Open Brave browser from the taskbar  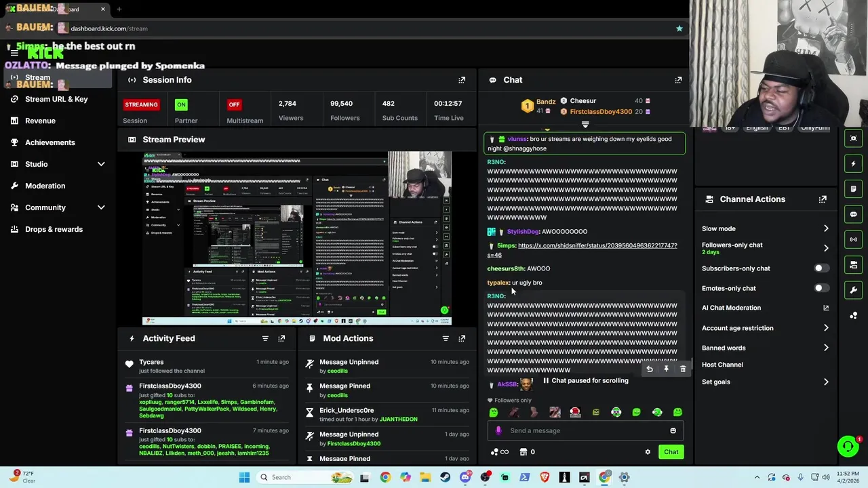[x=545, y=477]
